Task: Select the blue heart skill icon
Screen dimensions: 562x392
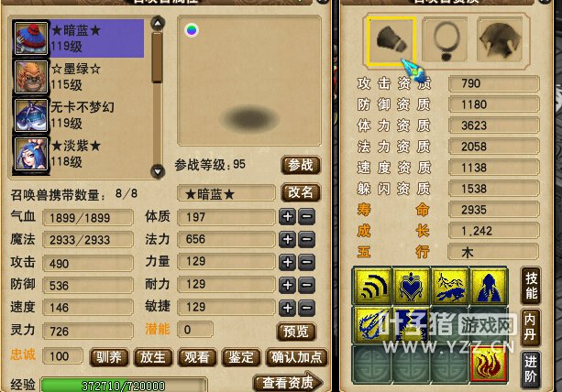Action: [411, 287]
